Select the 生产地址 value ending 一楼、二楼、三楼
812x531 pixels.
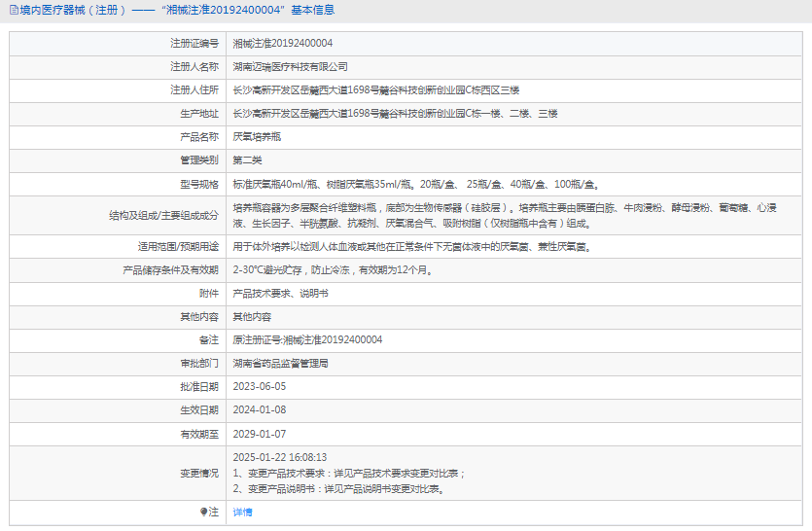pos(395,114)
